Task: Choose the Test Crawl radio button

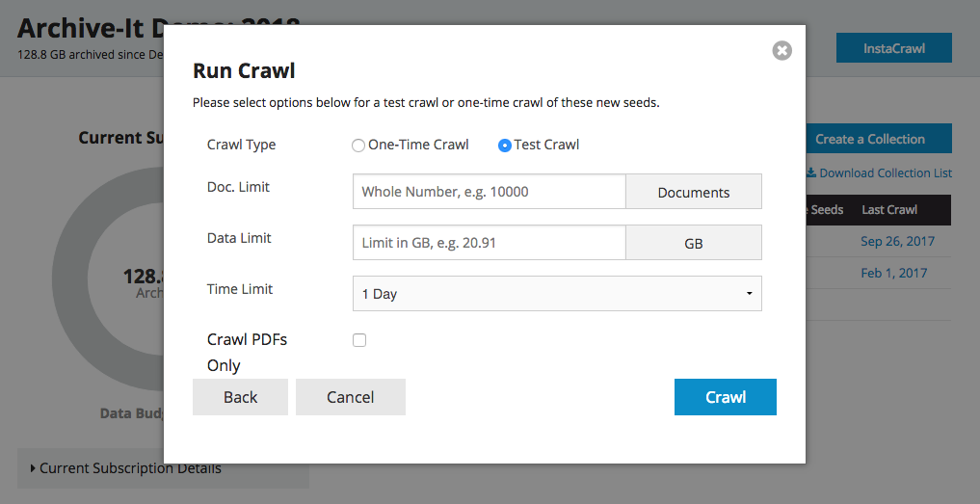Action: point(504,146)
